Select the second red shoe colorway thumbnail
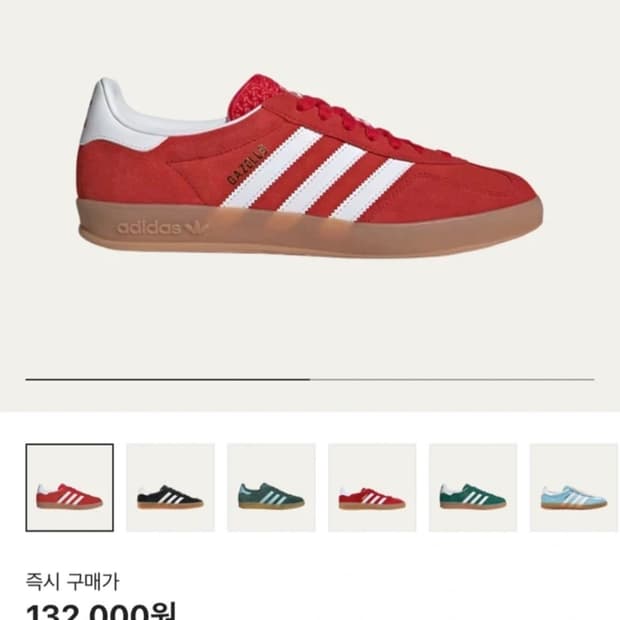The height and width of the screenshot is (620, 620). (372, 488)
